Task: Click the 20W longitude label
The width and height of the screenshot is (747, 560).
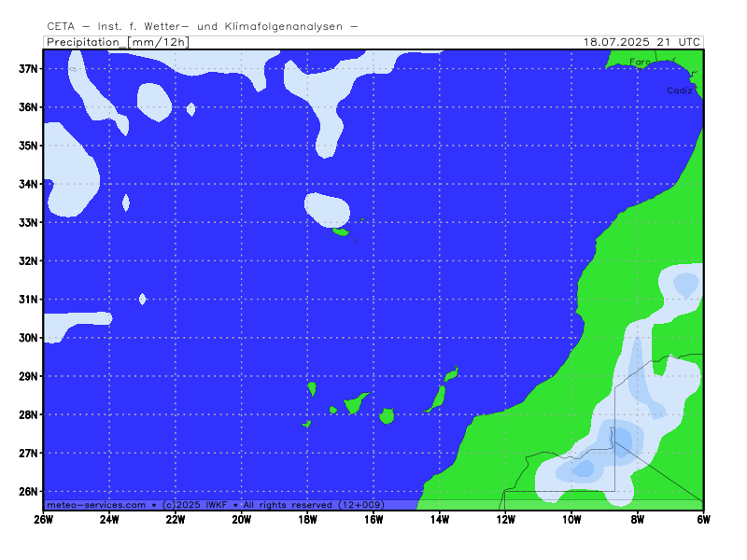Action: pyautogui.click(x=242, y=520)
